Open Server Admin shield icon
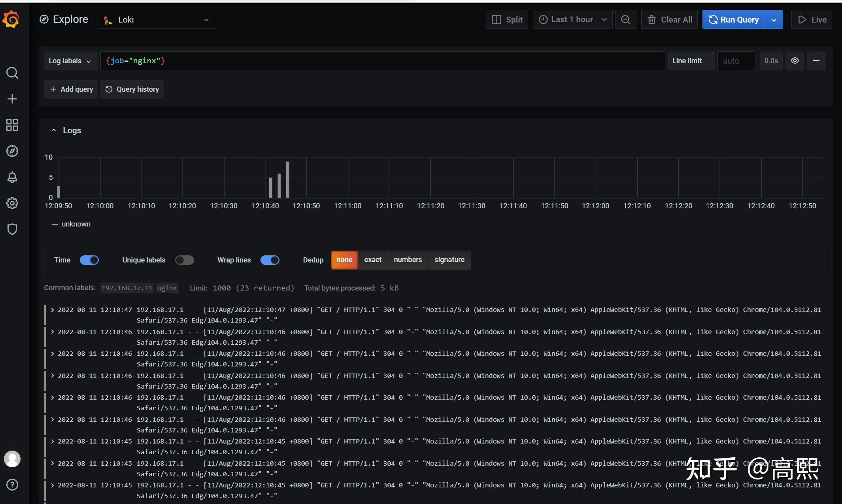 [12, 229]
